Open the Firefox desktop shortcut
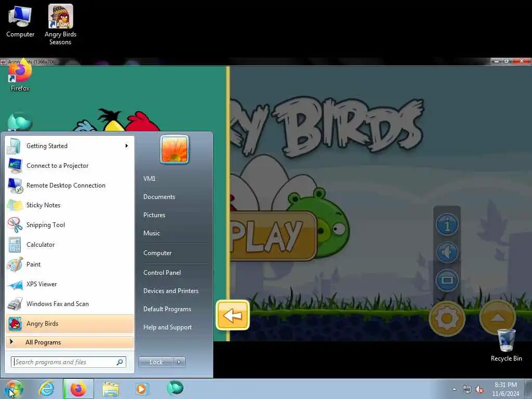Screen dimensions: 532x399 [20, 76]
